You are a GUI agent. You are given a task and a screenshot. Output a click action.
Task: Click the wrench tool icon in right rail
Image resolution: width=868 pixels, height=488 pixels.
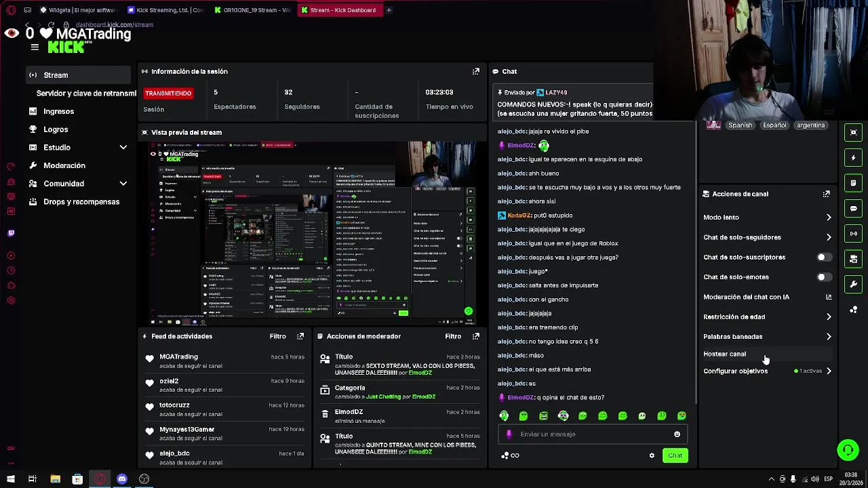point(854,284)
